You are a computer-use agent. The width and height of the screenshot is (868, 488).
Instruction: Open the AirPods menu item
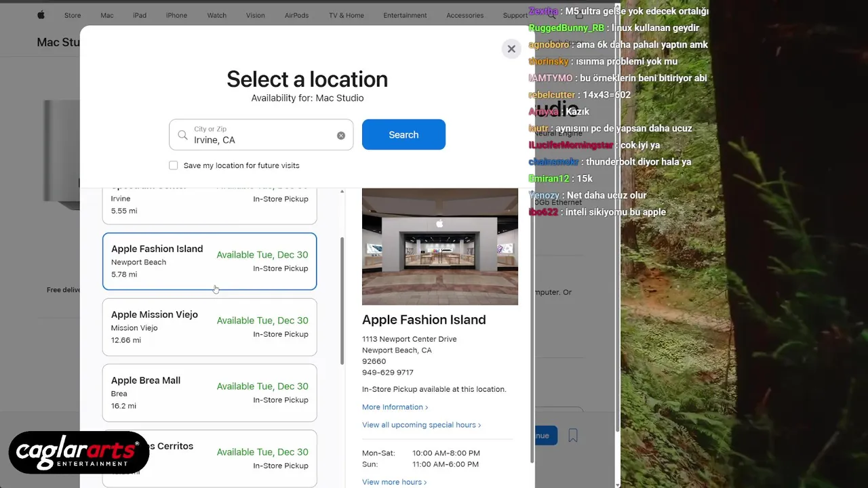[296, 16]
